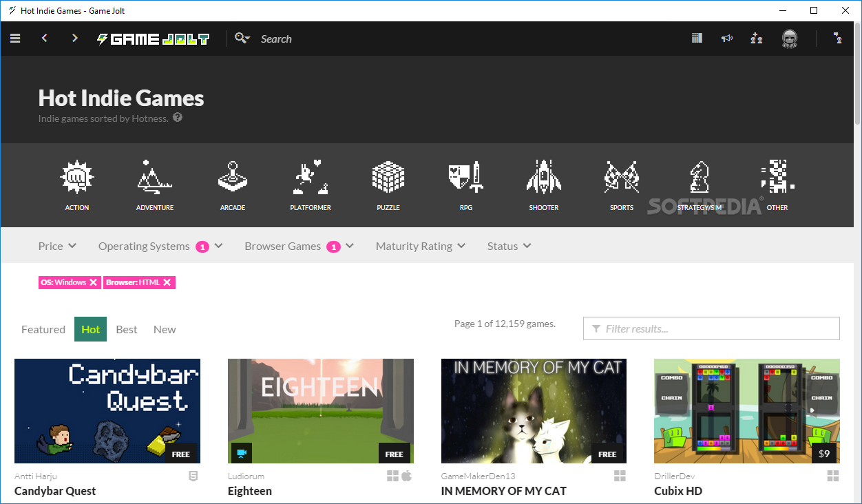Click the $9 price badge on Cubix HD
Screen dimensions: 862x504
[x=823, y=454]
